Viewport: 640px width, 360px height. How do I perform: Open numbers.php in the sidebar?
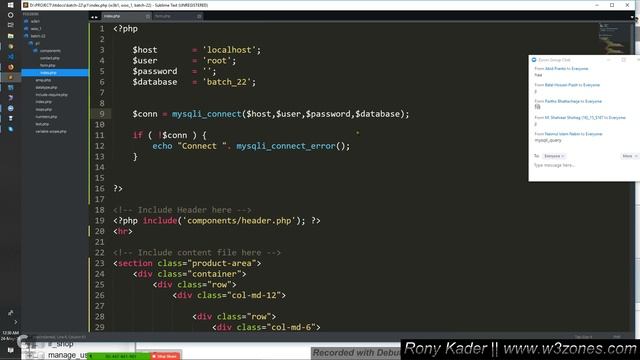[46, 117]
